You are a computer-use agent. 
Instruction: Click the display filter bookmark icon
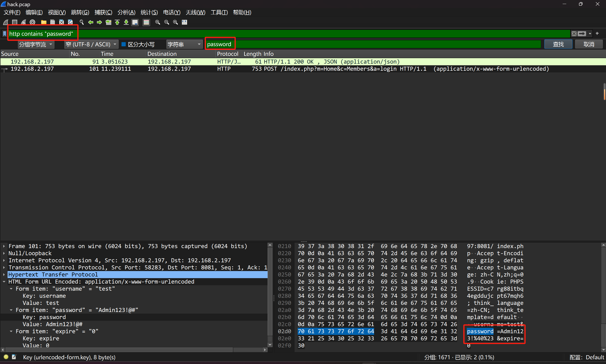click(5, 34)
